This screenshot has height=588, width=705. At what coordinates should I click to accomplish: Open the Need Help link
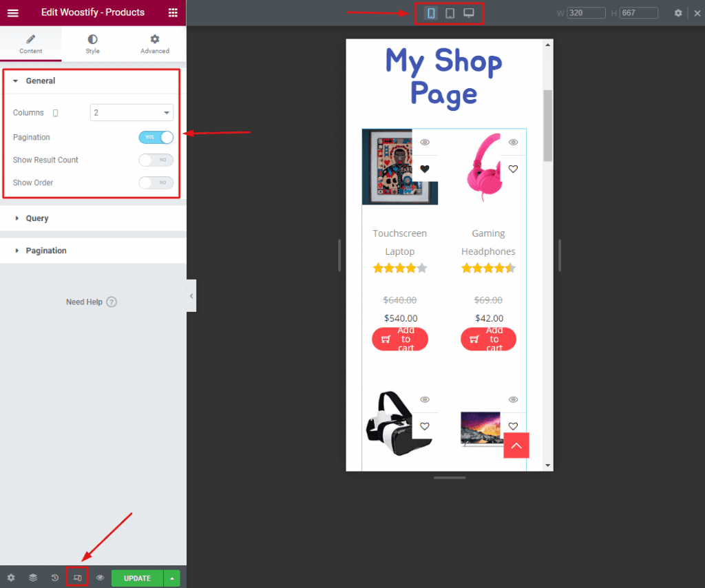pyautogui.click(x=92, y=302)
